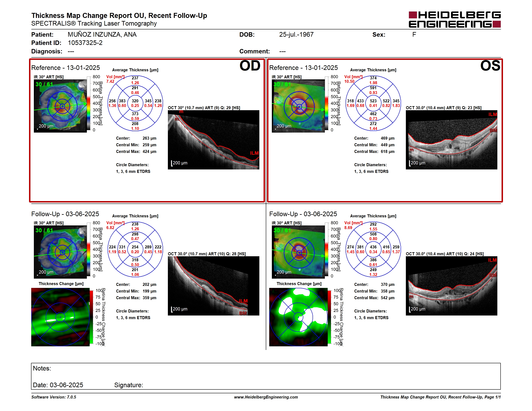Click the ETDRS sector value 373
This screenshot has height=411, width=532.
(135, 114)
